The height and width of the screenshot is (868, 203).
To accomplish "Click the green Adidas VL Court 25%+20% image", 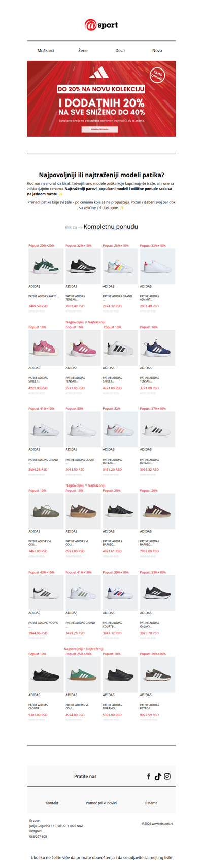I will (83, 675).
